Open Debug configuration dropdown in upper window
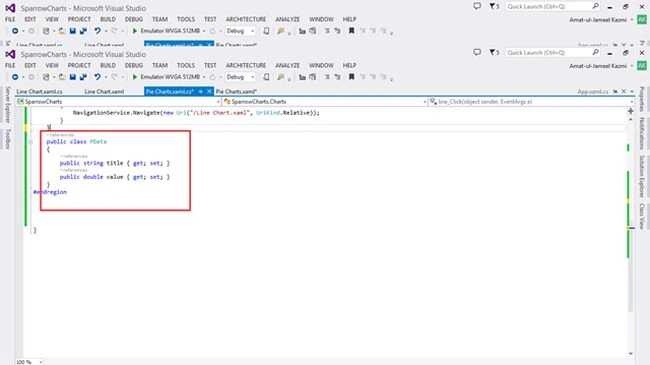This screenshot has height=365, width=650. point(252,31)
